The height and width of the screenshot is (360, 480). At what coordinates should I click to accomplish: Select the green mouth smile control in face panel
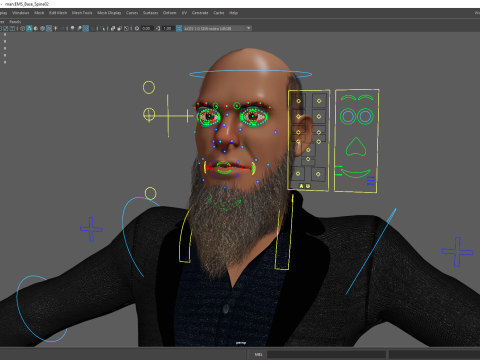[355, 173]
